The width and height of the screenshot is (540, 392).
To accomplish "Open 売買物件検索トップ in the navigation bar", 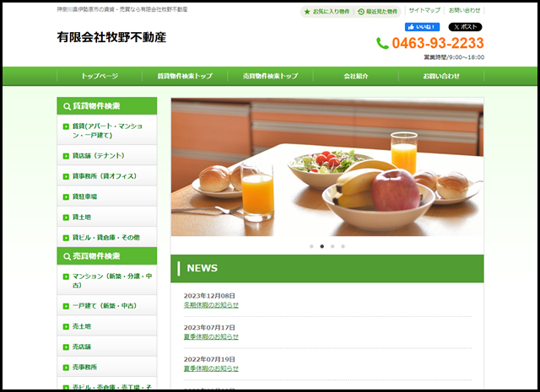I will 270,76.
